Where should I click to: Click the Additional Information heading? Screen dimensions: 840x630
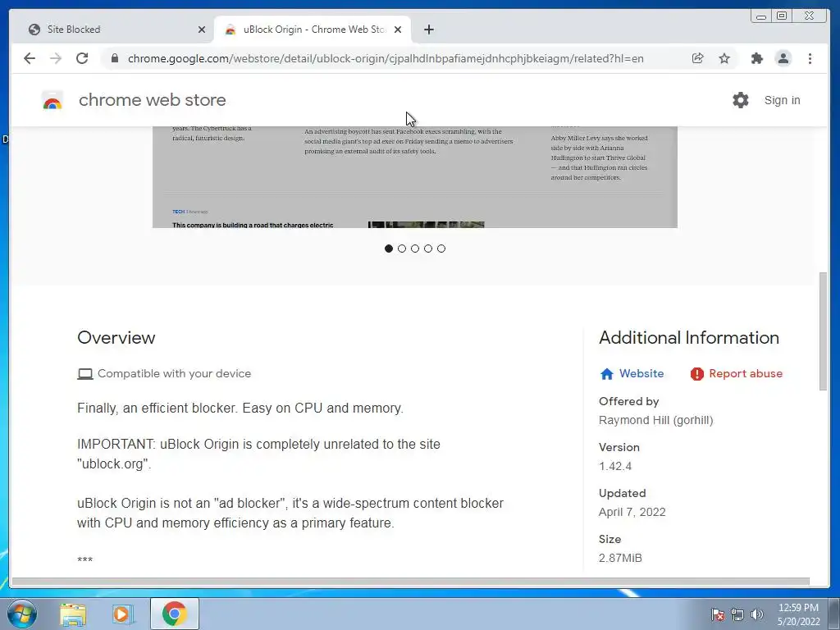(x=689, y=337)
